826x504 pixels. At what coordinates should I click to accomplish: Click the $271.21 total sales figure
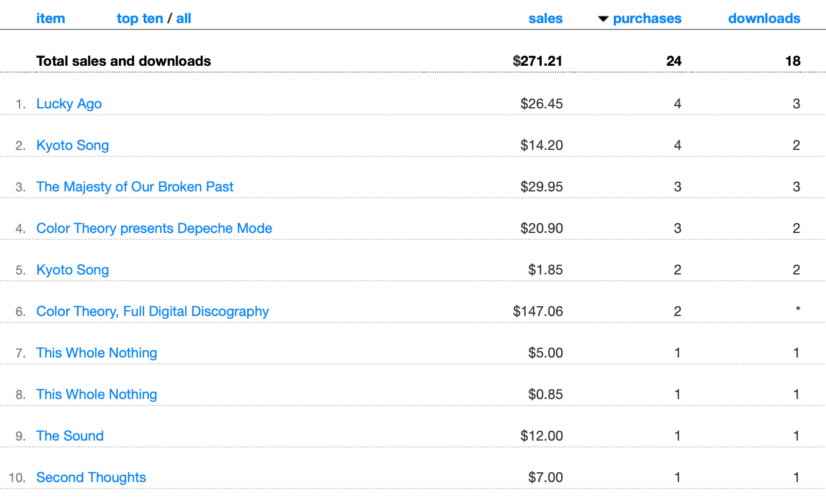[x=537, y=61]
